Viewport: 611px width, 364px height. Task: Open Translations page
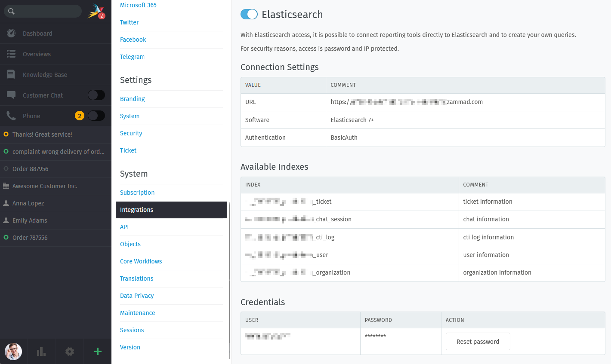pyautogui.click(x=136, y=278)
